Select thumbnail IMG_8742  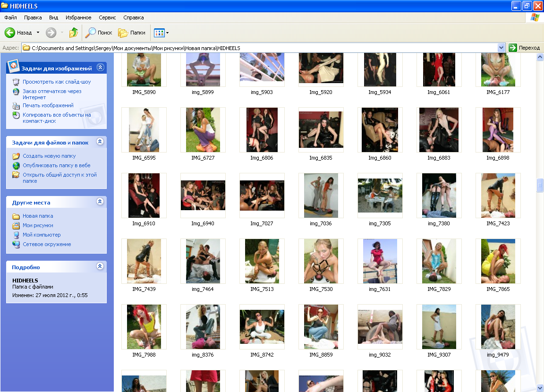[x=262, y=326]
